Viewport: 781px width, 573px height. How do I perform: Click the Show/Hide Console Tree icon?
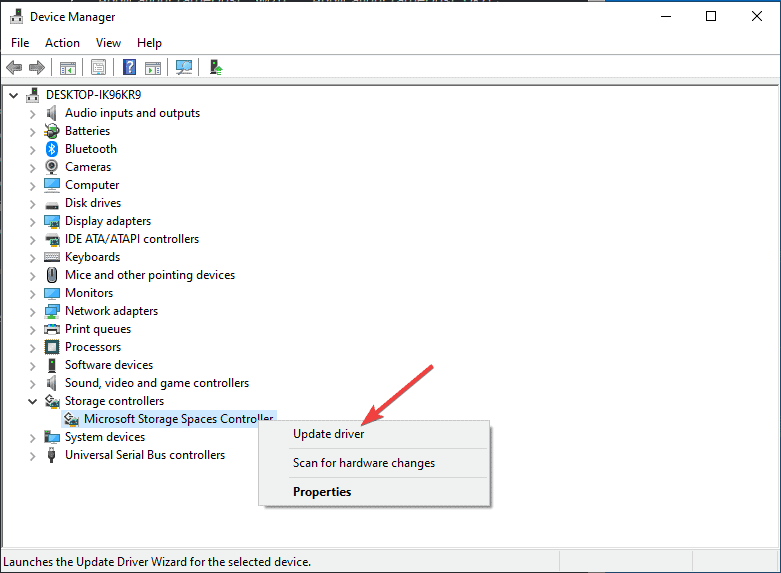tap(68, 68)
